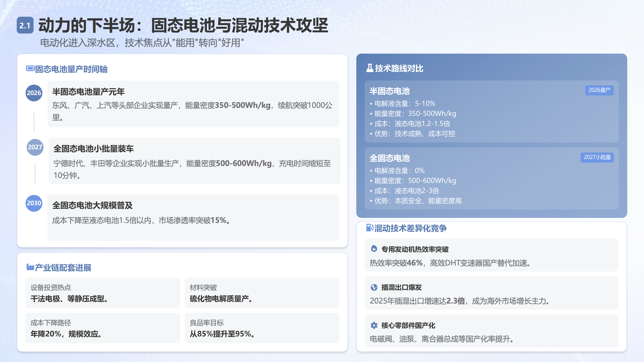Select the 2030 timeline marker
This screenshot has height=362, width=644.
[34, 203]
